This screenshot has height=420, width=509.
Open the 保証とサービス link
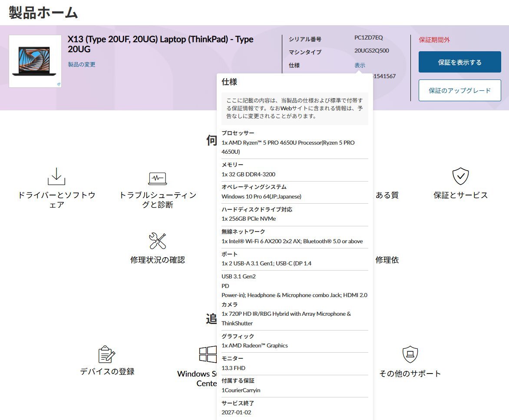point(461,195)
